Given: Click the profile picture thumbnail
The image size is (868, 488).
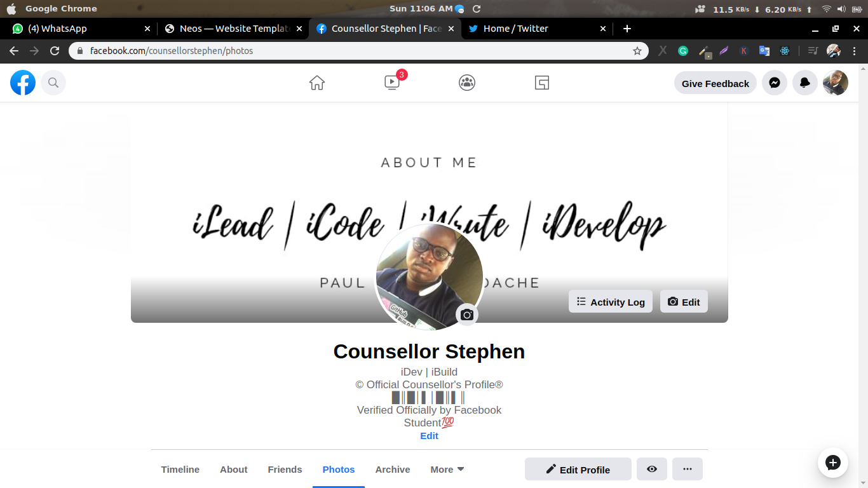Looking at the screenshot, I should click(429, 276).
